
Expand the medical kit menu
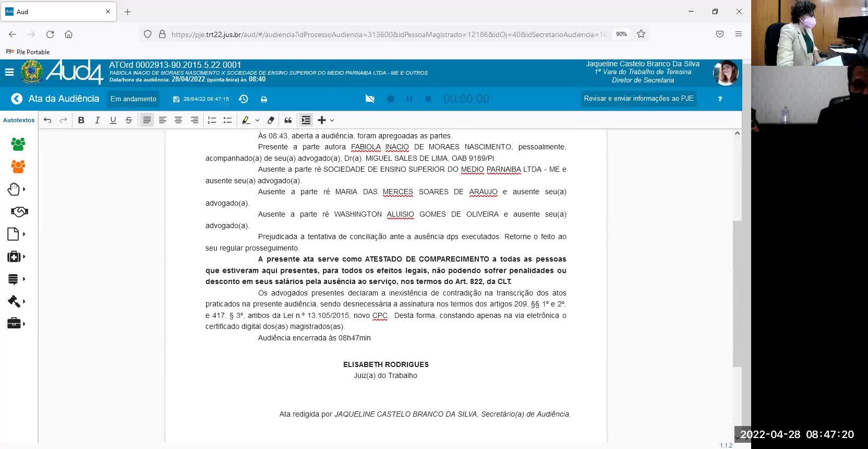17,256
